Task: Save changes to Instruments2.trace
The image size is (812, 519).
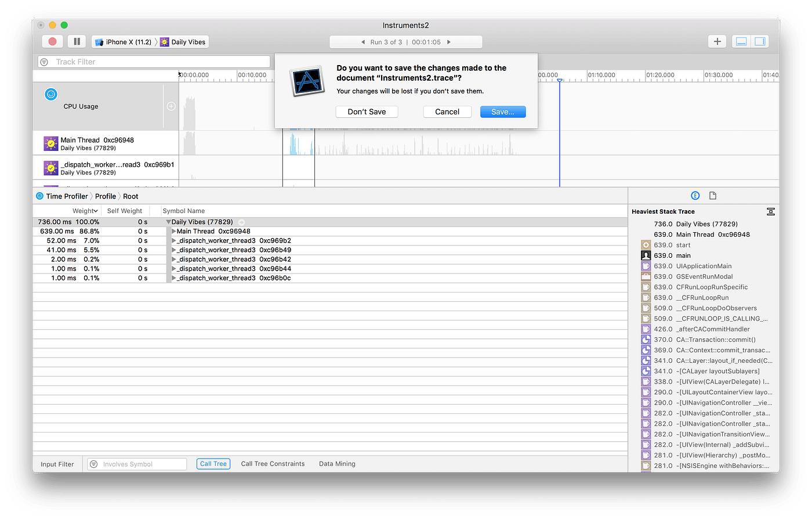Action: [502, 111]
